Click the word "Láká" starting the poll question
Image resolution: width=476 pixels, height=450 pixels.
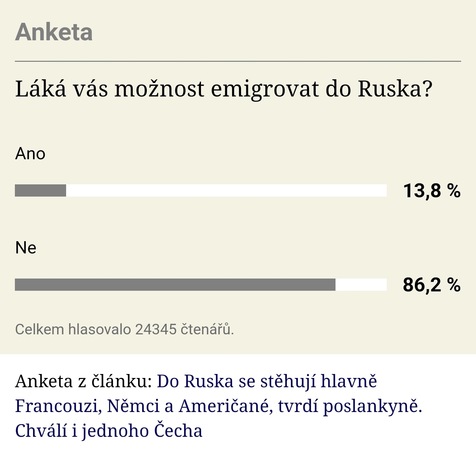pos(41,89)
